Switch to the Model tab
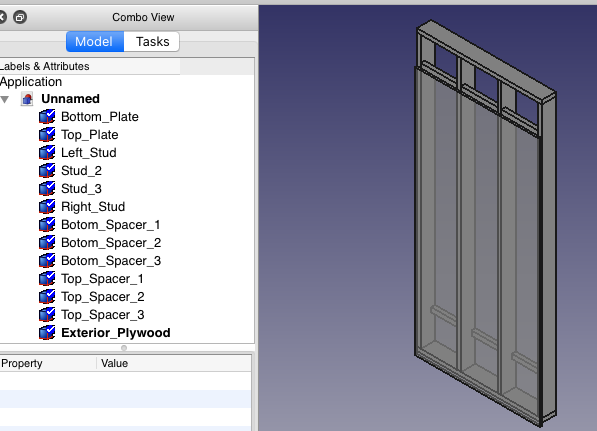 (94, 42)
